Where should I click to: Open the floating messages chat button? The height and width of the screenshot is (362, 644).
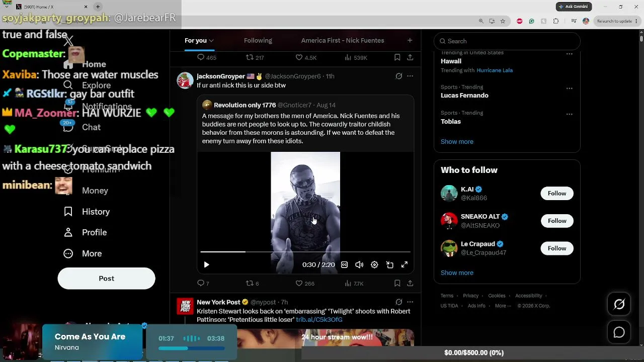click(619, 332)
